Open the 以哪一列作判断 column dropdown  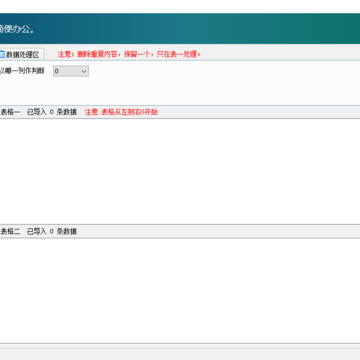click(x=71, y=71)
